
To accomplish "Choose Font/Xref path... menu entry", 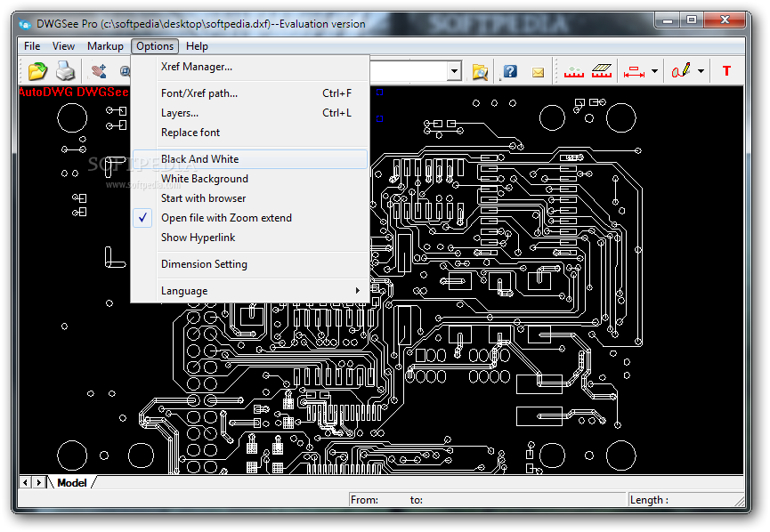I will click(x=250, y=93).
